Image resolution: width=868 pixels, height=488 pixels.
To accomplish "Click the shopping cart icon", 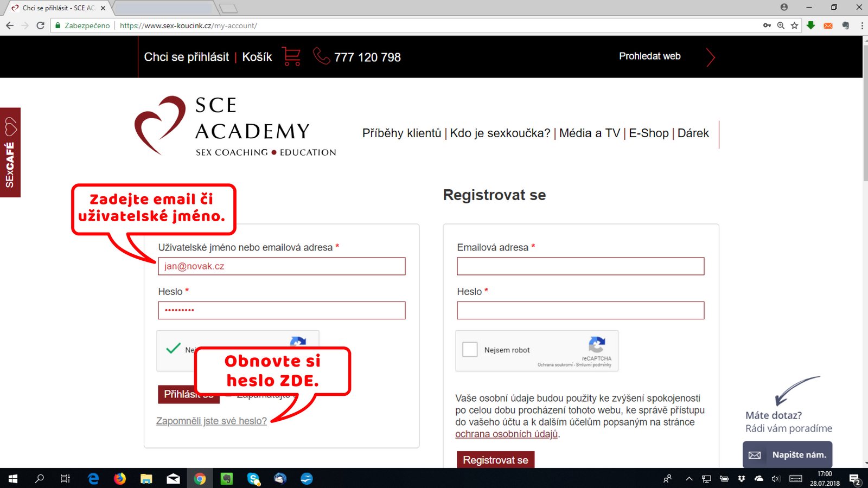I will point(291,57).
